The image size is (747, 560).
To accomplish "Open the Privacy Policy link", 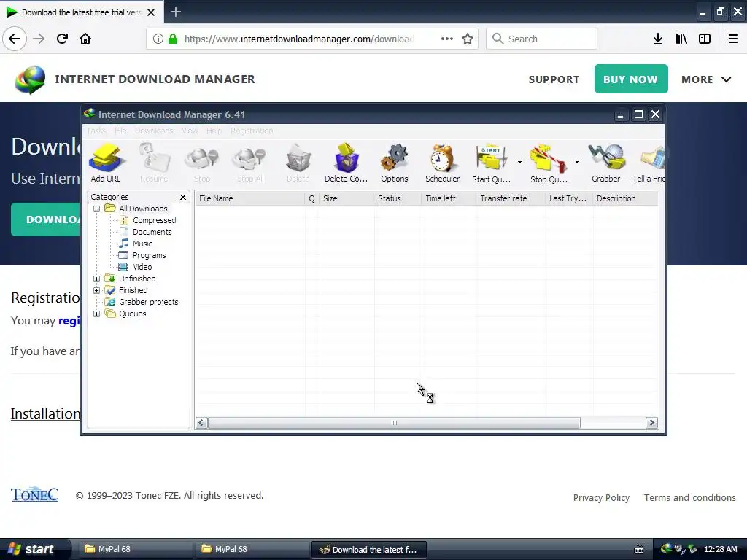I will (601, 497).
